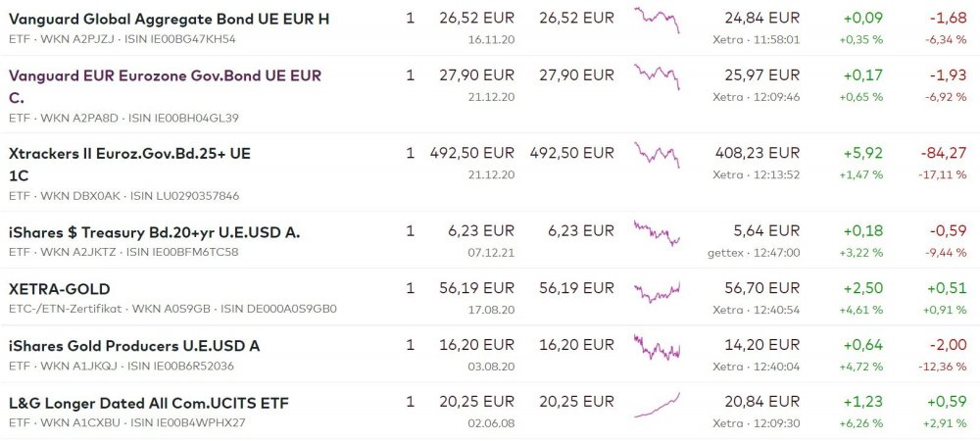Open iShares Gold Producers ETF link
The height and width of the screenshot is (441, 980).
(133, 346)
